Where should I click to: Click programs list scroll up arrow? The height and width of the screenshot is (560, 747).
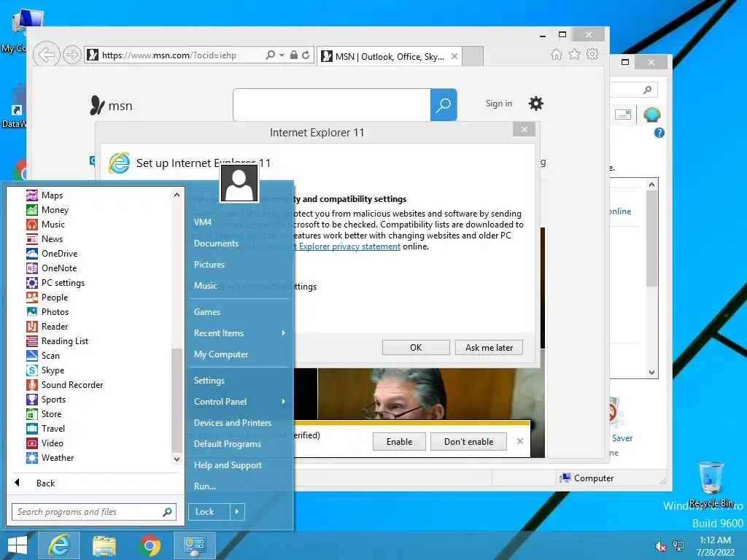tap(177, 195)
